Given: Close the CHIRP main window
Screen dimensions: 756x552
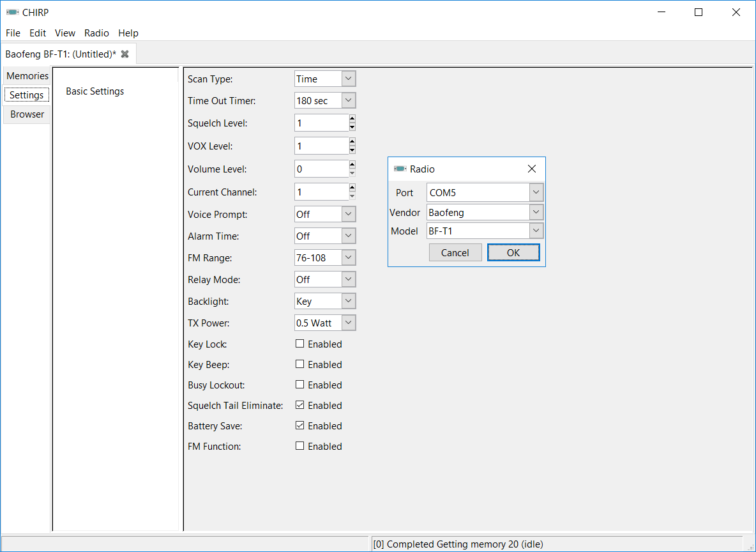Looking at the screenshot, I should tap(736, 12).
